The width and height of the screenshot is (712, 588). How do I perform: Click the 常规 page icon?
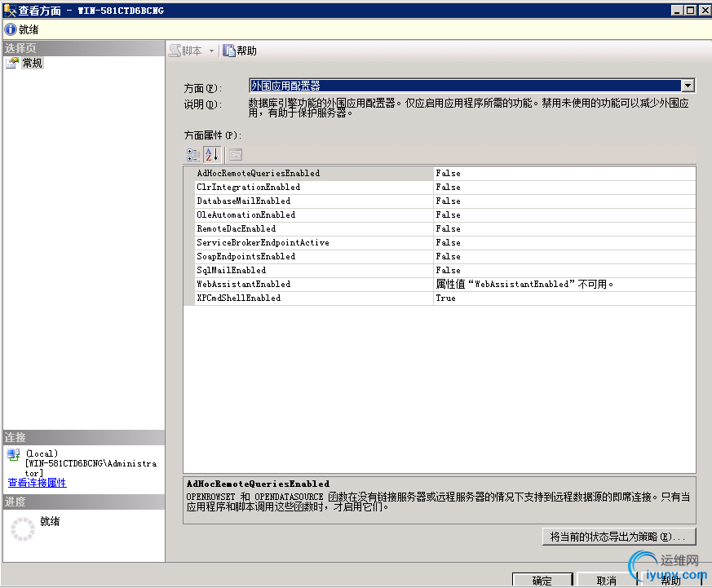11,63
